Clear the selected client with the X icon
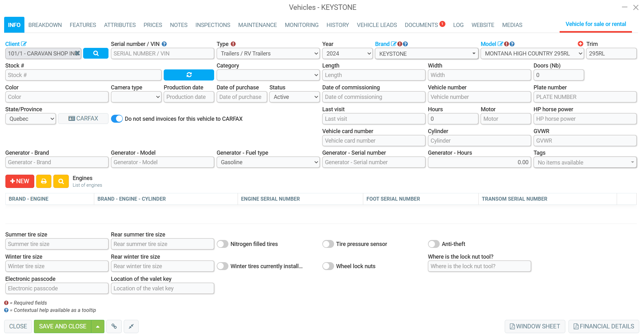The width and height of the screenshot is (644, 336). point(77,53)
